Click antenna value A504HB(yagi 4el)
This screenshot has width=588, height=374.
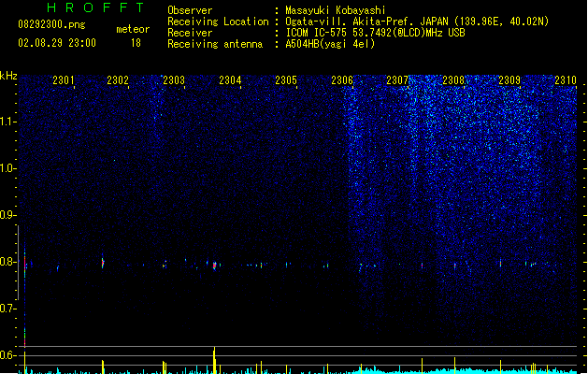pyautogui.click(x=330, y=44)
